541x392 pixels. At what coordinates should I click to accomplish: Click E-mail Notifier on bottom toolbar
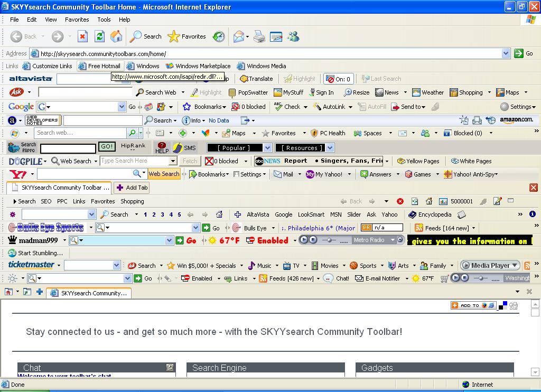tap(378, 278)
